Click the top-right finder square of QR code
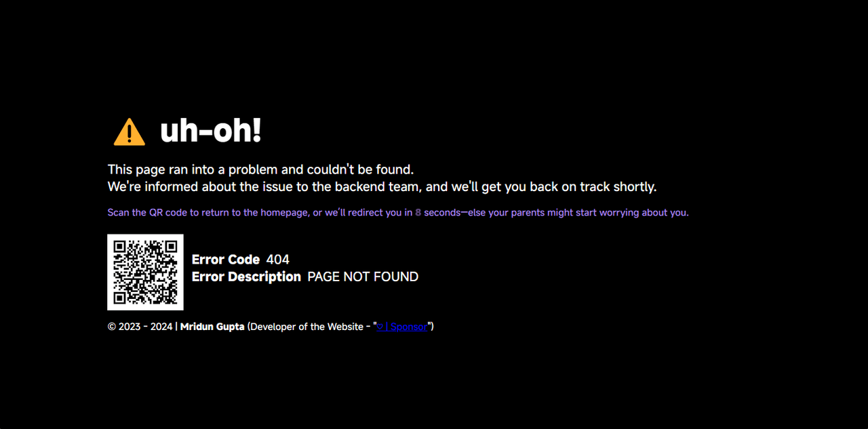This screenshot has width=868, height=429. pos(171,246)
